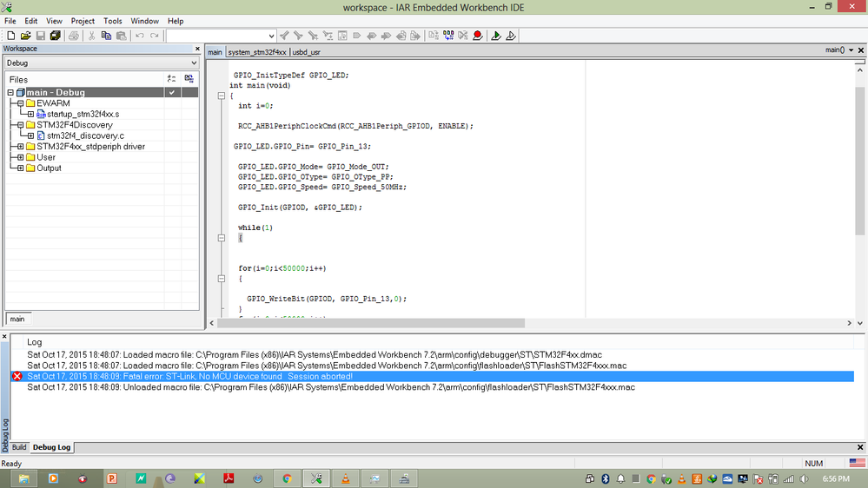Click the configuration column header icon in Files

[x=172, y=79]
